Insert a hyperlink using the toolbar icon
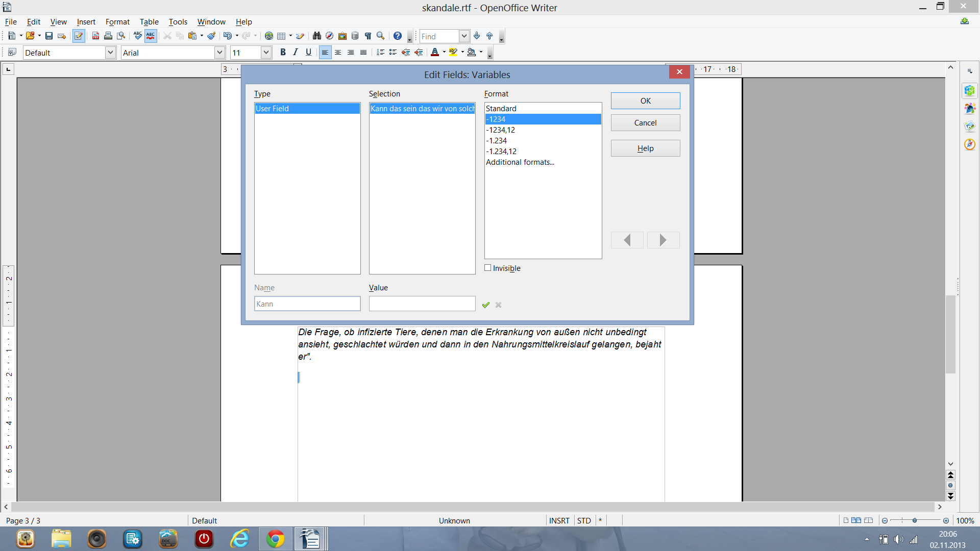The width and height of the screenshot is (980, 551). pyautogui.click(x=269, y=36)
